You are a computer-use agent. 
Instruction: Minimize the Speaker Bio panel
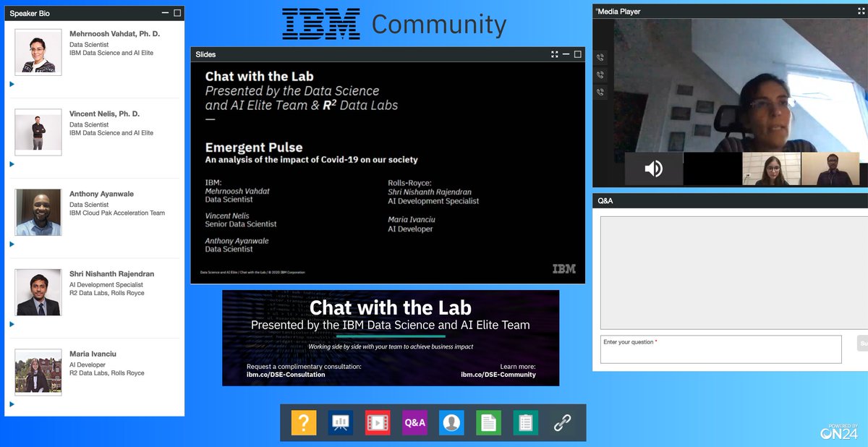pyautogui.click(x=166, y=13)
